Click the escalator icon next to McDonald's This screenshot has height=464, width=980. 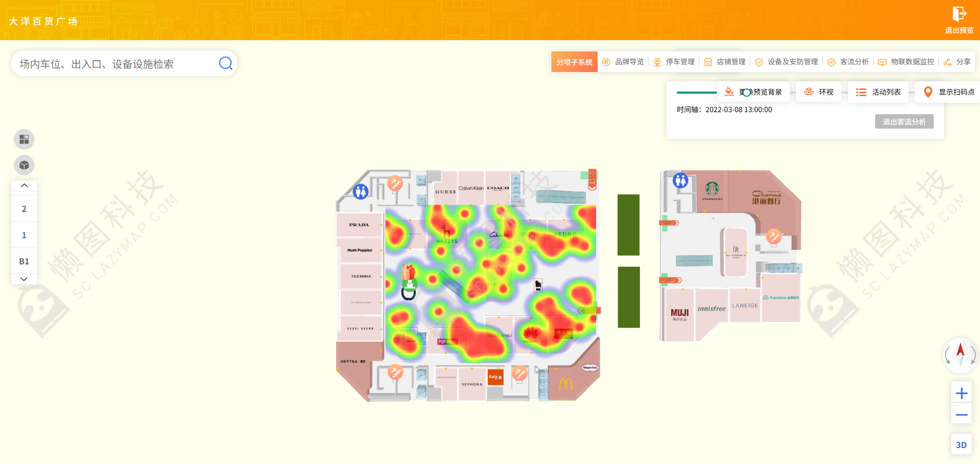(520, 373)
